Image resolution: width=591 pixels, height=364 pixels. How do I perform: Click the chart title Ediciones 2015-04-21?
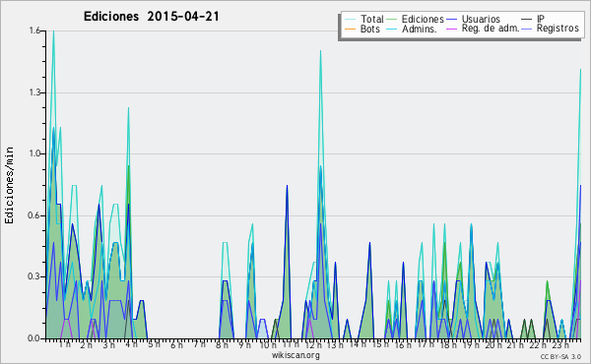coord(151,17)
